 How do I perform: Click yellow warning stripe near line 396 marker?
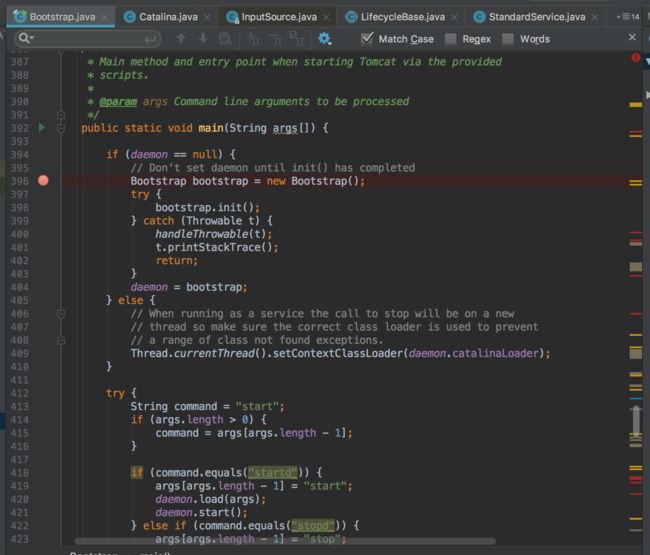[635, 183]
